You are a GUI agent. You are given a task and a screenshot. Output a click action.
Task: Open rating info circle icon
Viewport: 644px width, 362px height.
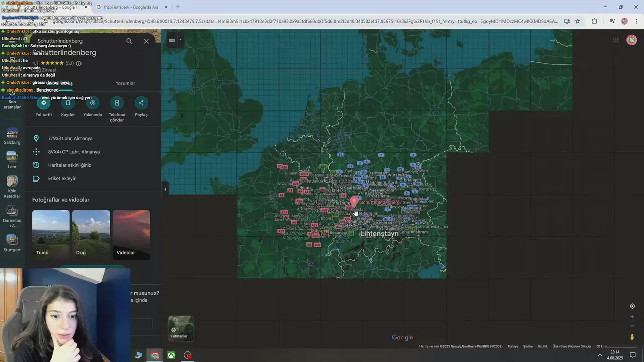(78, 63)
